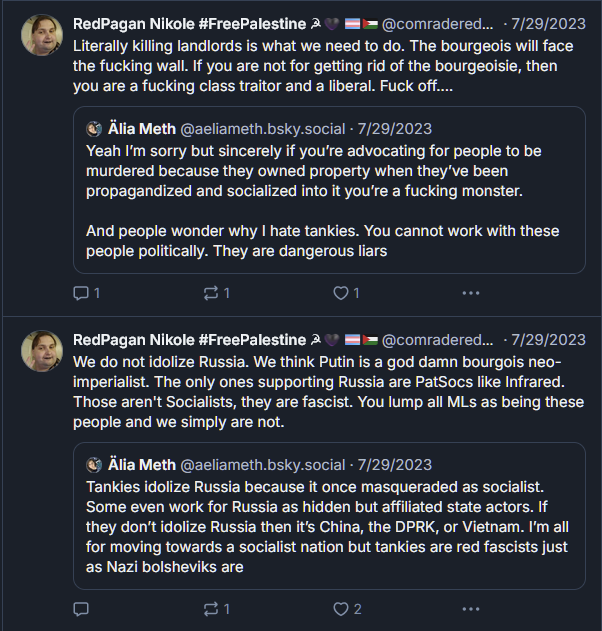Open the first post's 7/29/2023 timestamp
Image resolution: width=602 pixels, height=631 pixels.
tap(548, 24)
